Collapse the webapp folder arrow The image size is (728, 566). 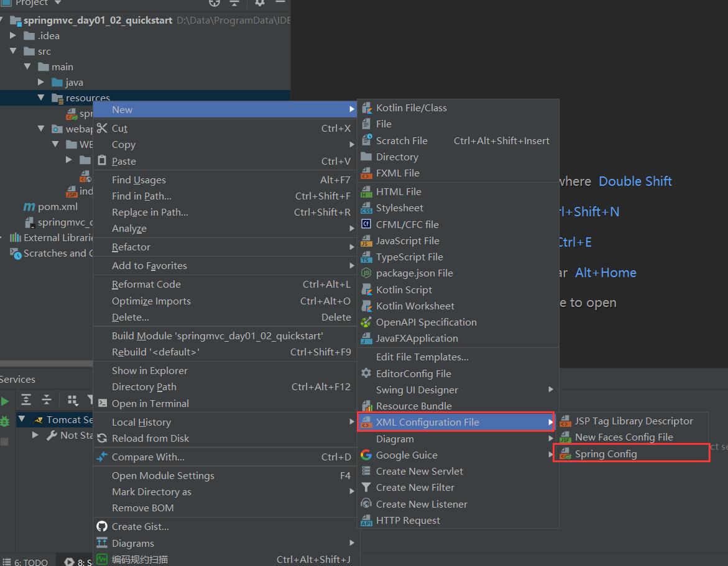[x=41, y=129]
